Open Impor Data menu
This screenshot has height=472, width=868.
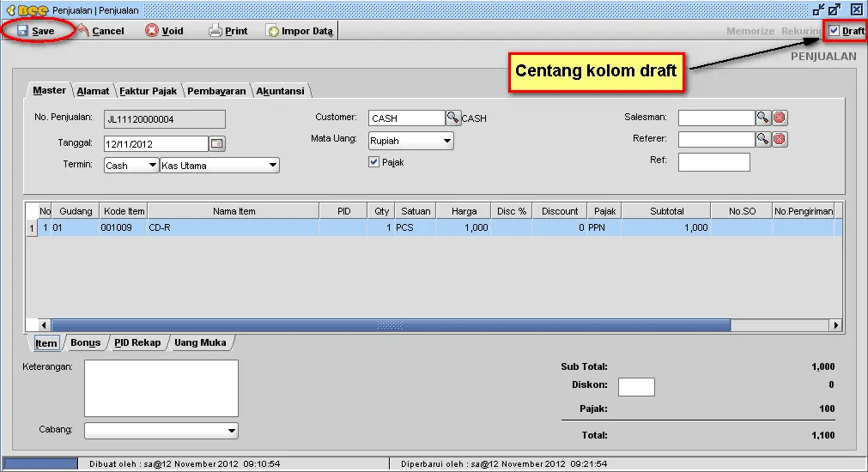click(300, 31)
